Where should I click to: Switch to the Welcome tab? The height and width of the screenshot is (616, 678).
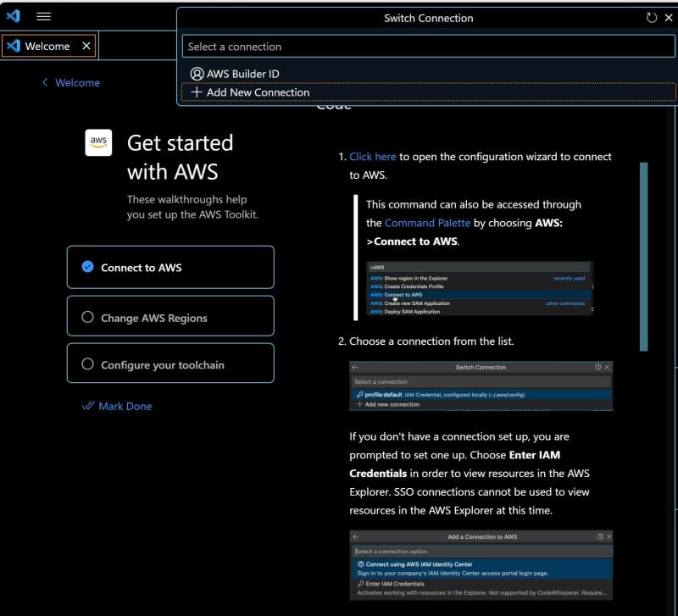coord(48,46)
